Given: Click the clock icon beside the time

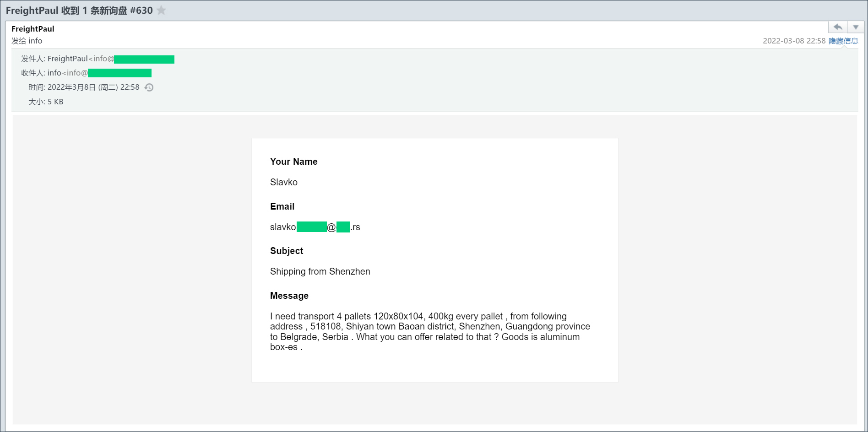Looking at the screenshot, I should pos(149,87).
